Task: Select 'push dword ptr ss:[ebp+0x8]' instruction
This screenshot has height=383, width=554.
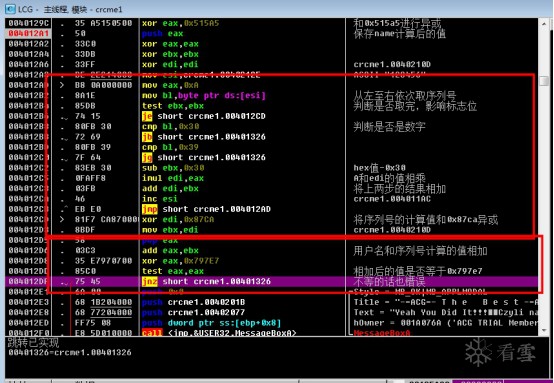Action: [x=212, y=323]
